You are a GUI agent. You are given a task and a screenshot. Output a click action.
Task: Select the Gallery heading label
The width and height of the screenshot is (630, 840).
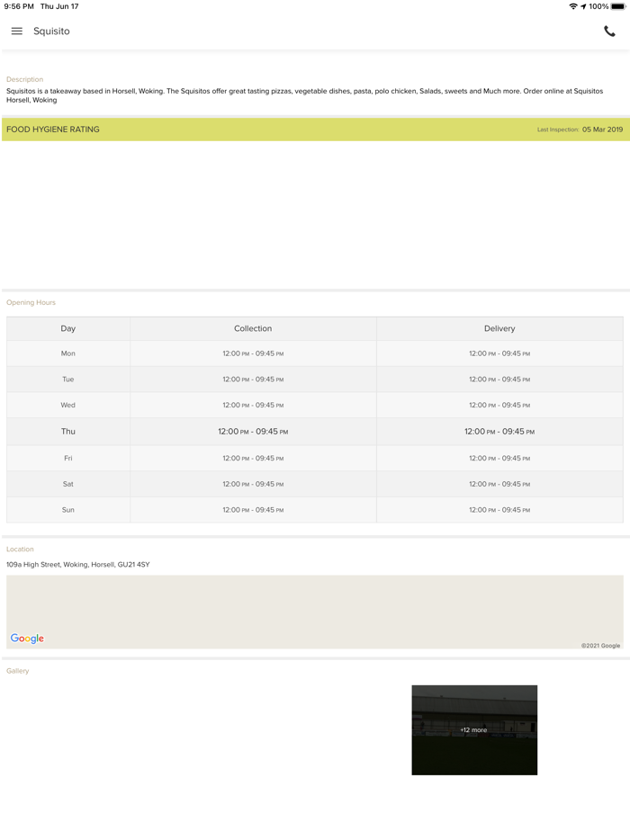point(18,671)
